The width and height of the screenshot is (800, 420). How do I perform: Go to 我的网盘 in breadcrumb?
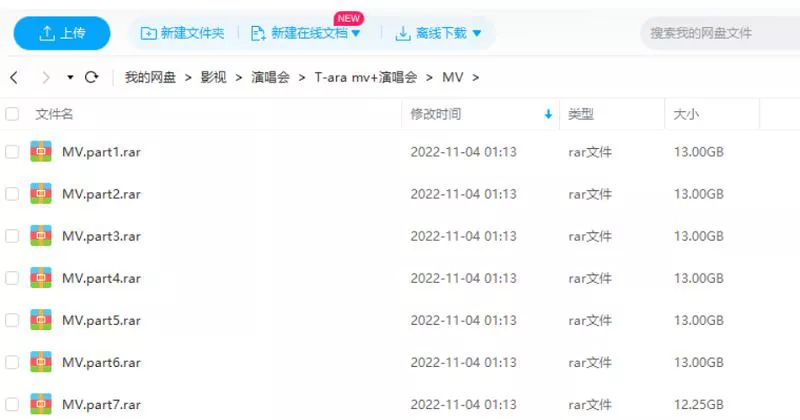(149, 77)
